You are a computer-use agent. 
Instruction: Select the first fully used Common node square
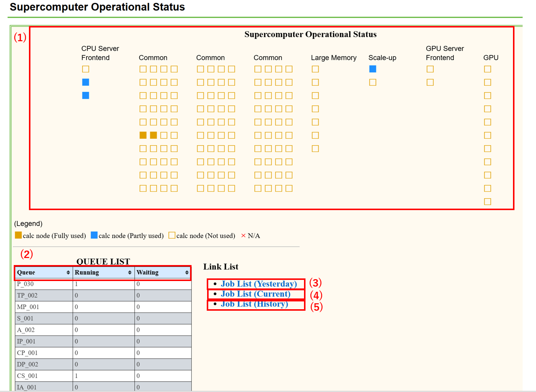pos(143,135)
